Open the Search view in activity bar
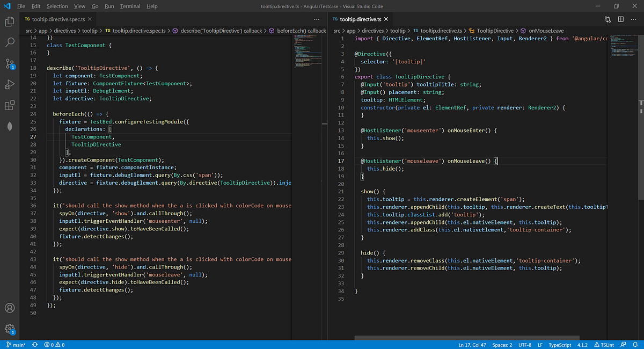This screenshot has width=644, height=349. tap(10, 42)
